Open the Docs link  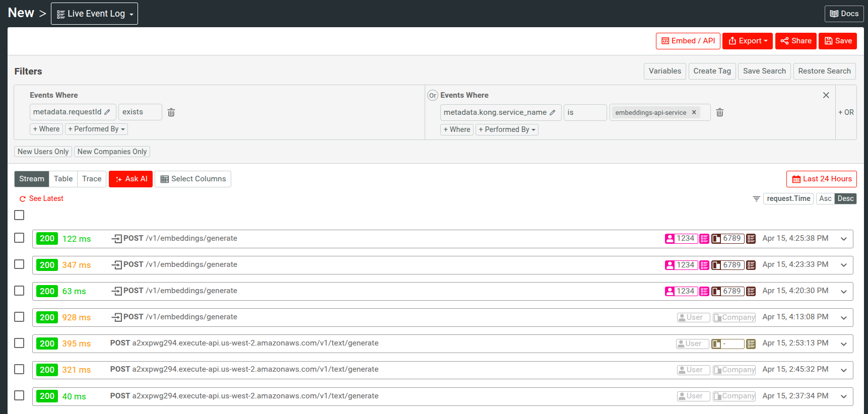pyautogui.click(x=844, y=14)
